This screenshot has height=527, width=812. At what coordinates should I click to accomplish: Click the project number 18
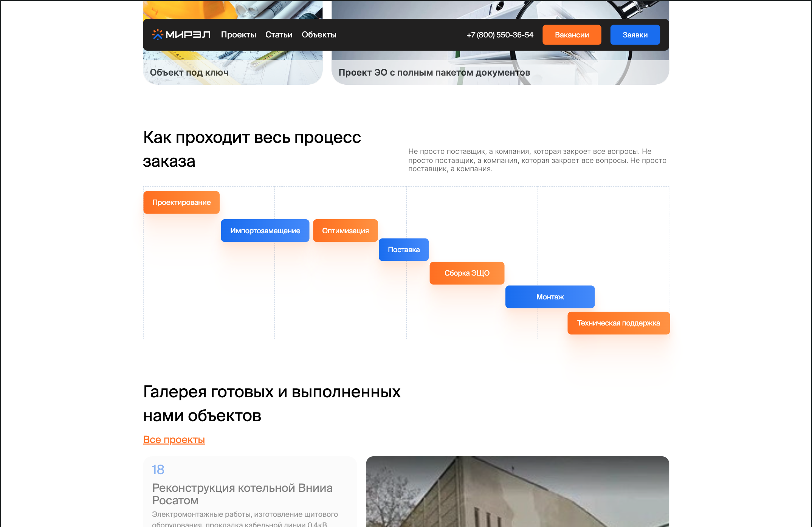coord(158,470)
